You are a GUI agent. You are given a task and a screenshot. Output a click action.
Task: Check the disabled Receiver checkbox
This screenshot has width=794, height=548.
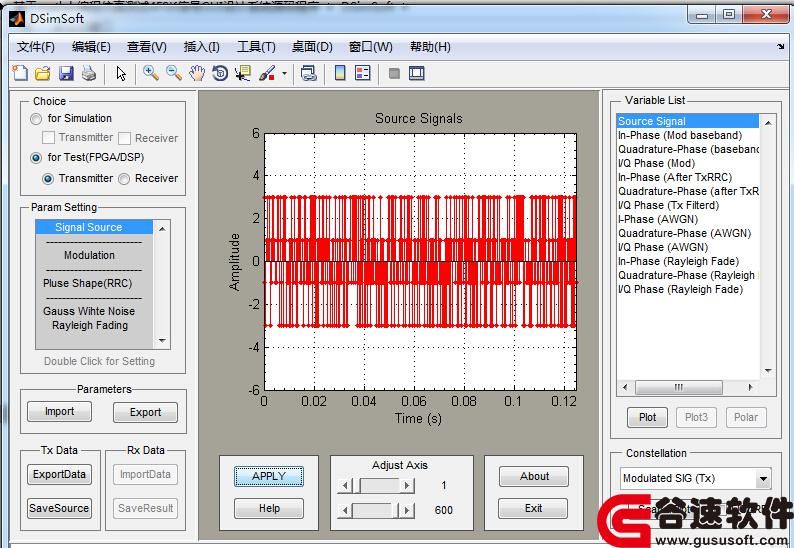click(125, 138)
